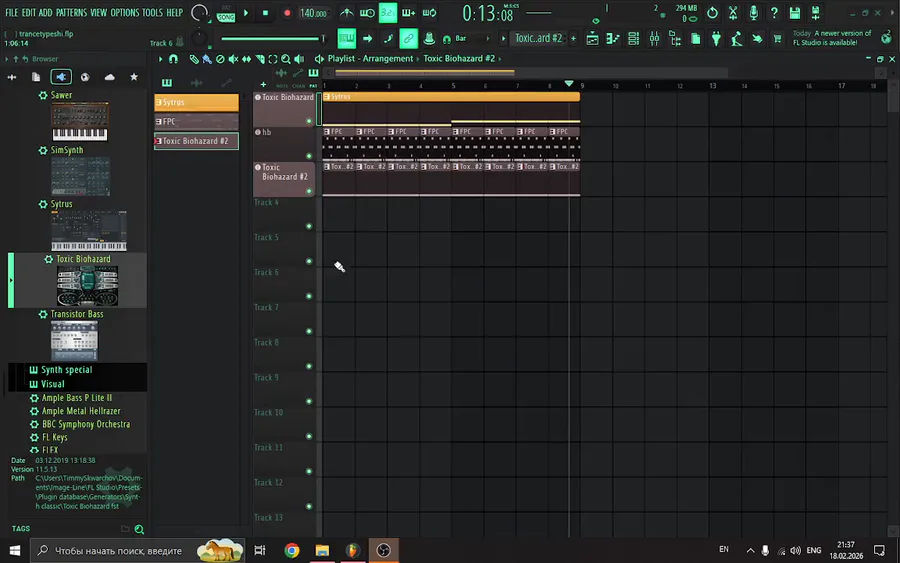Open the ADD menu
This screenshot has width=900, height=563.
click(x=45, y=13)
